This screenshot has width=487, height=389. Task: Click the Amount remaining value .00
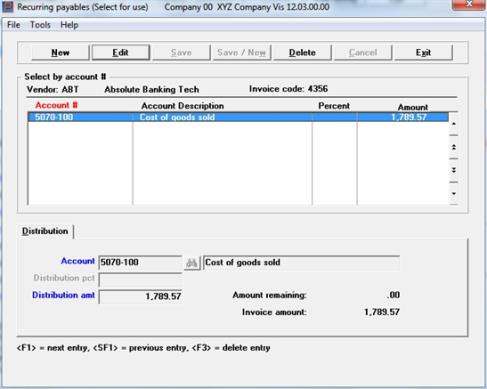click(x=393, y=295)
